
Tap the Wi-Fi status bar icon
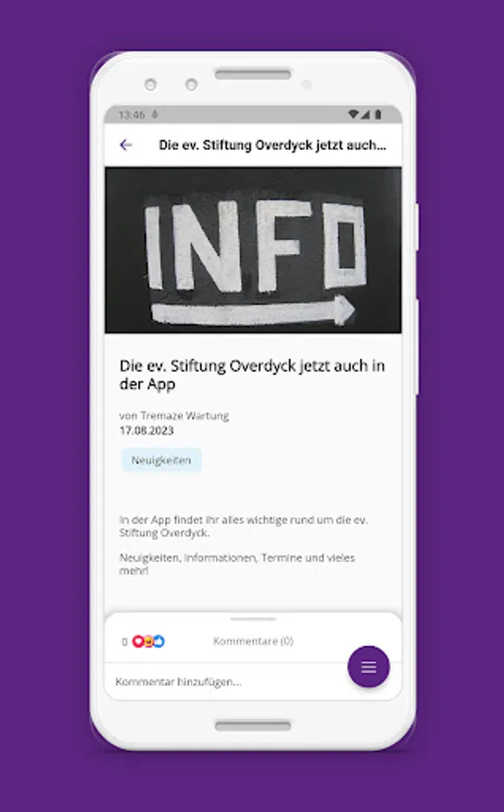coord(353,115)
